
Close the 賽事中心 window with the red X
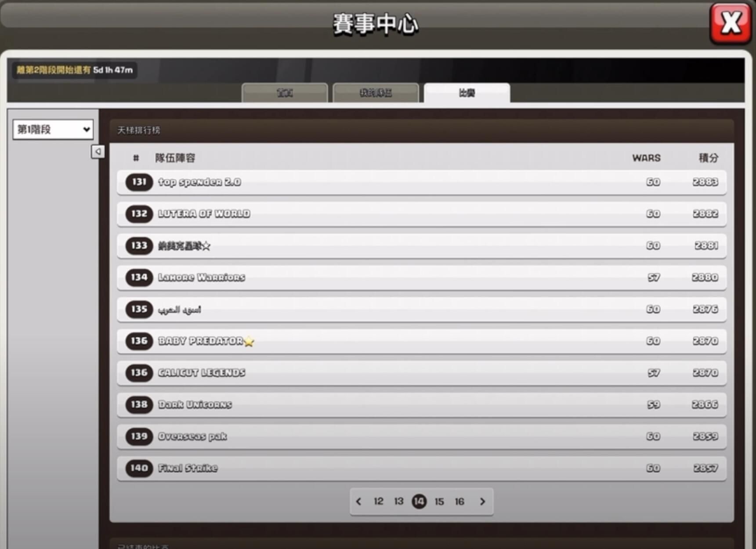click(x=731, y=23)
